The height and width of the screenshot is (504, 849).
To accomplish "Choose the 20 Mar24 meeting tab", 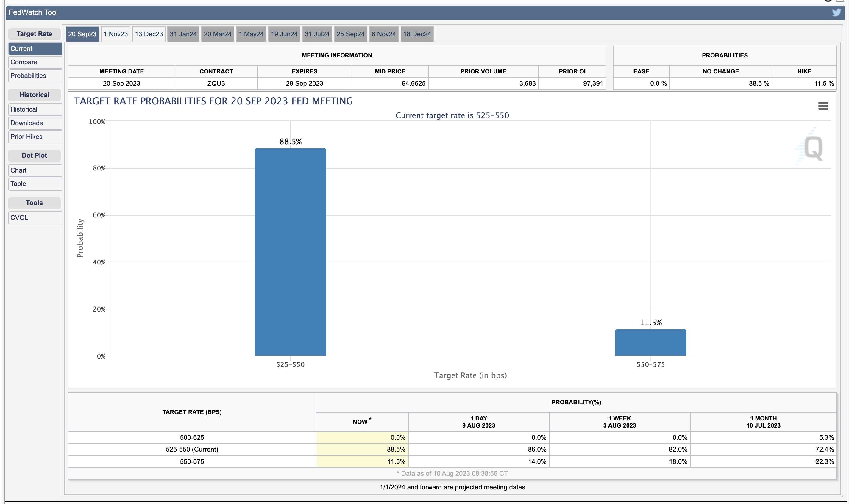I will point(217,34).
